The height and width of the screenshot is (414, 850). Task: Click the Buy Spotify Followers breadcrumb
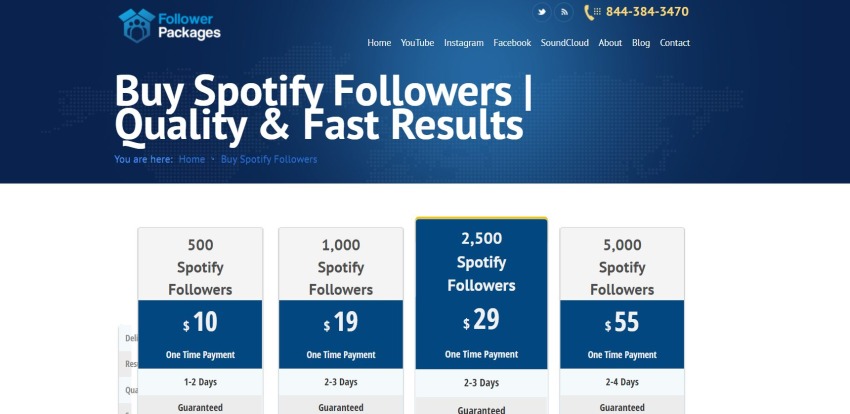pos(269,159)
